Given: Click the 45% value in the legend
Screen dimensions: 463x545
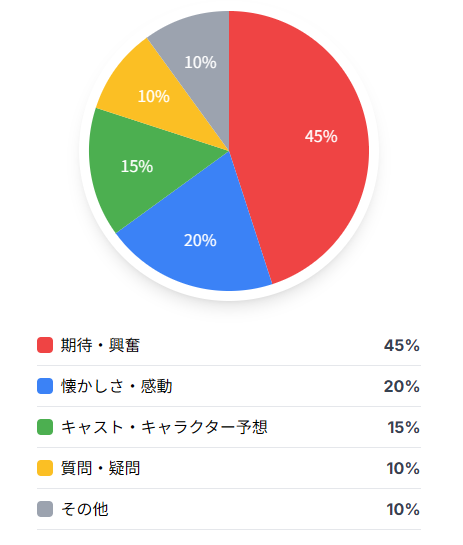Looking at the screenshot, I should coord(402,345).
